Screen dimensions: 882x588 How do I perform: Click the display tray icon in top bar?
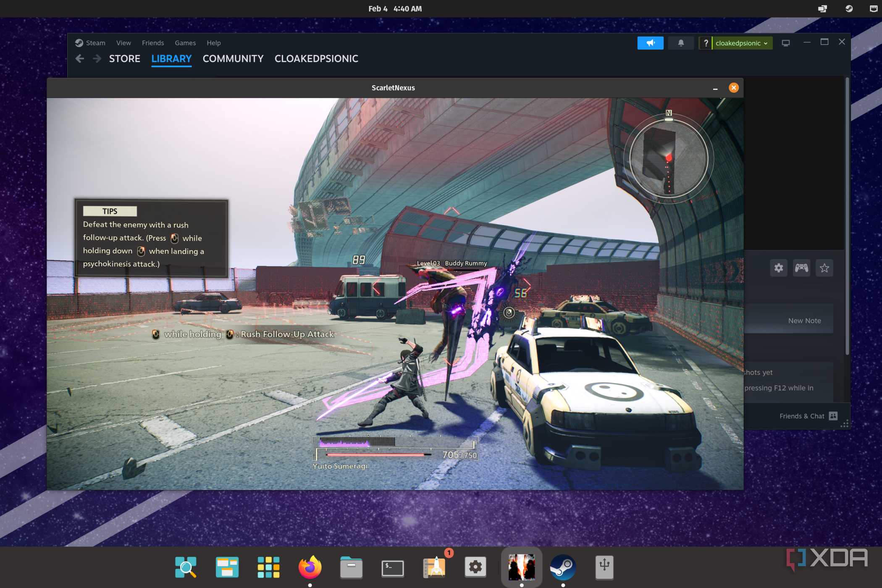click(822, 8)
